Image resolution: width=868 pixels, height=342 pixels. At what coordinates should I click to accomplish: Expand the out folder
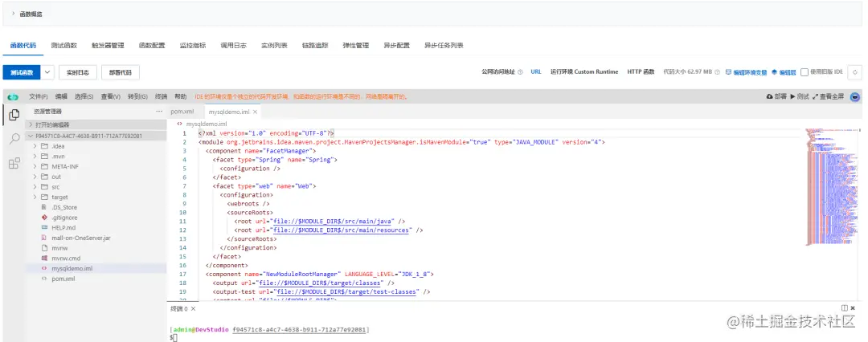point(35,177)
